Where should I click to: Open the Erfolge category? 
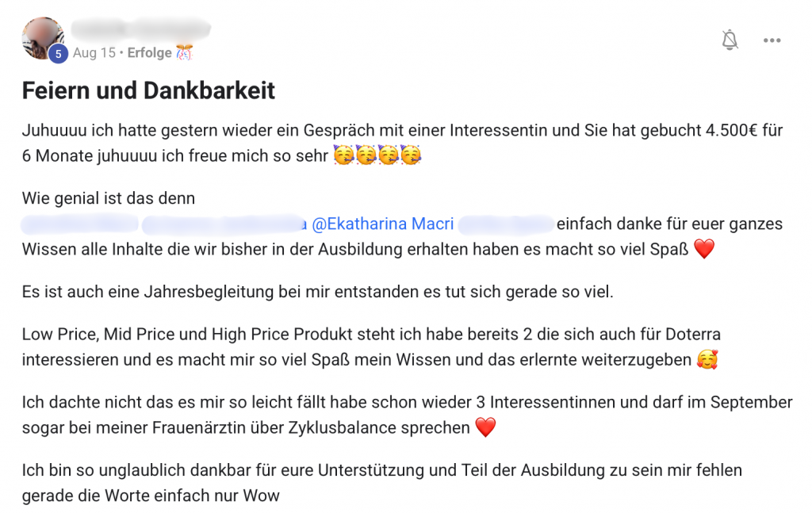(149, 53)
